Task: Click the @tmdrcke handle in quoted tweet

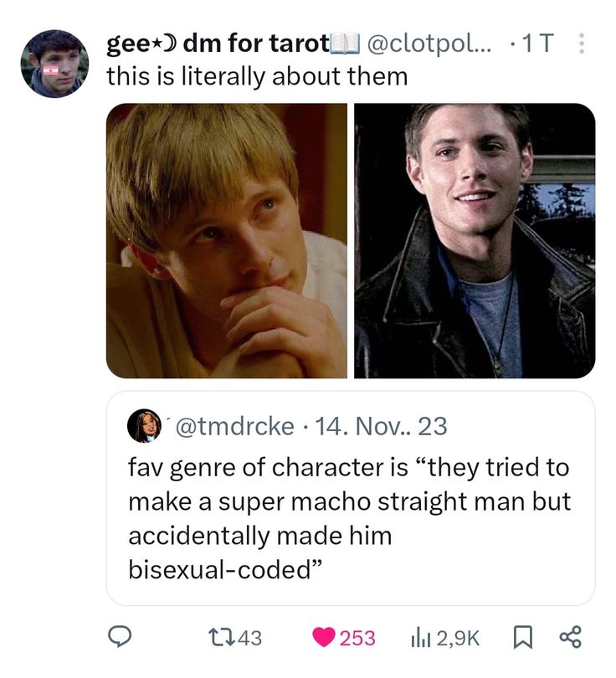Action: click(x=232, y=427)
